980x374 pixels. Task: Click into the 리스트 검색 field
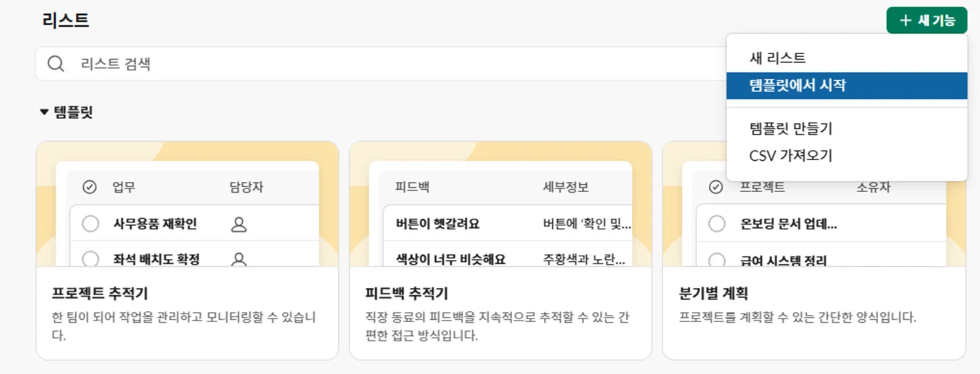370,63
